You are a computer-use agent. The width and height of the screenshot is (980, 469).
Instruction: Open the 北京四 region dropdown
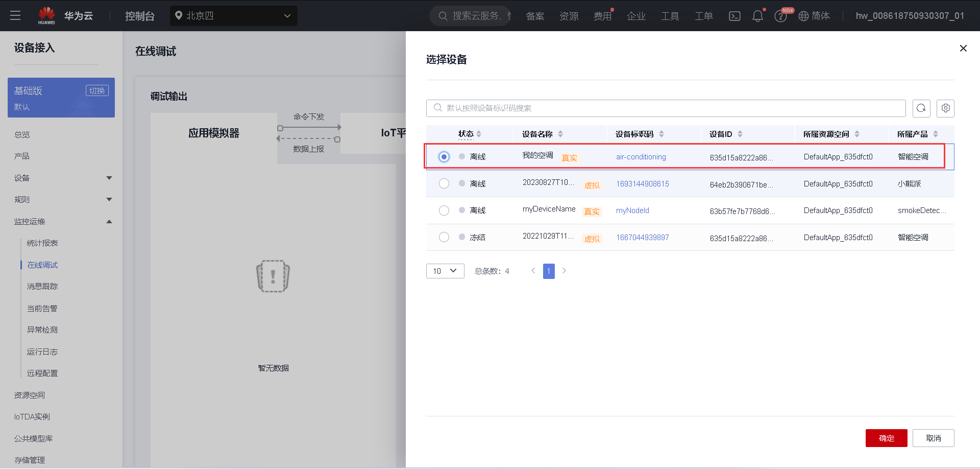(233, 16)
